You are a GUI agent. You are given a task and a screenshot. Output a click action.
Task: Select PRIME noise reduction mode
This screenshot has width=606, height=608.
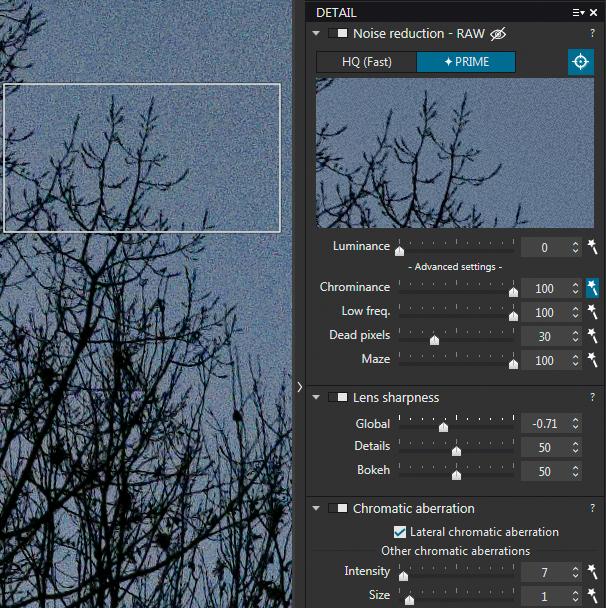(466, 62)
